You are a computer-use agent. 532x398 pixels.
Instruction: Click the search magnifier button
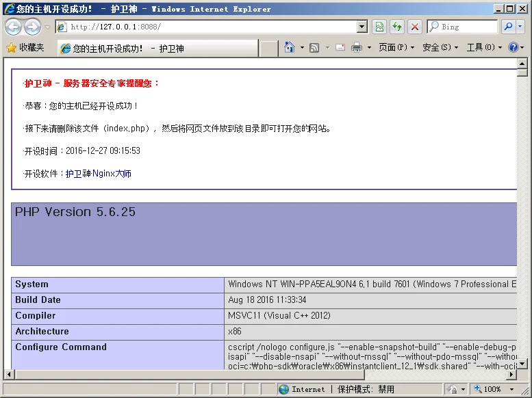(x=508, y=27)
